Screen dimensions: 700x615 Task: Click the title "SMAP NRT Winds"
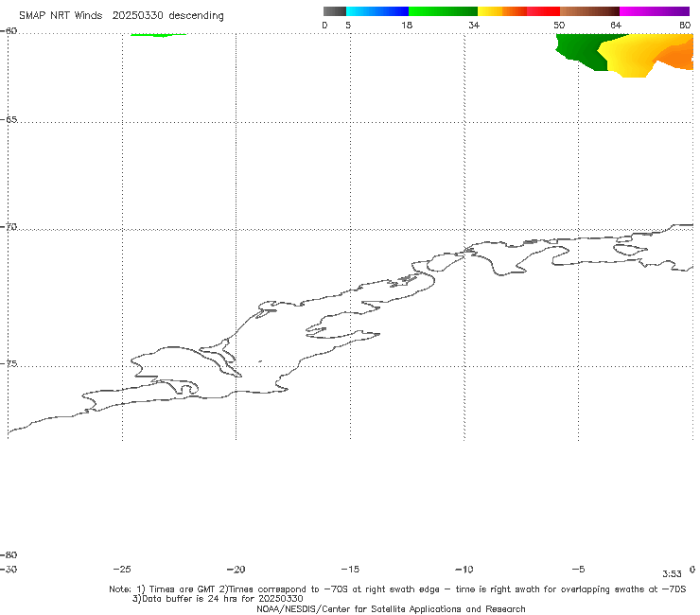(61, 15)
